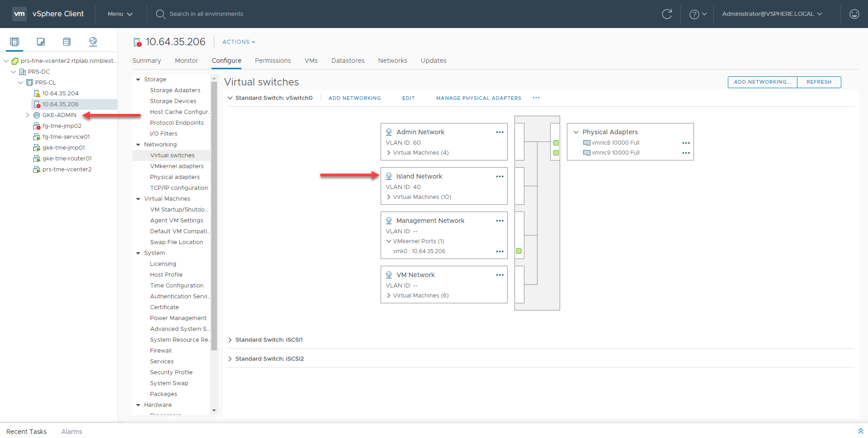Open Hosts and Clusters inventory view icon
Screen dimensions: 868x438
tap(14, 42)
